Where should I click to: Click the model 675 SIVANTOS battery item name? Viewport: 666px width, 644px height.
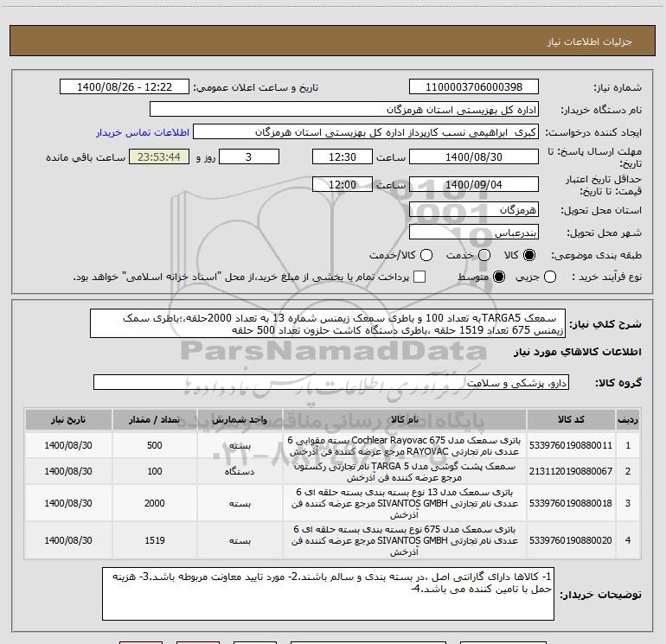click(x=405, y=540)
